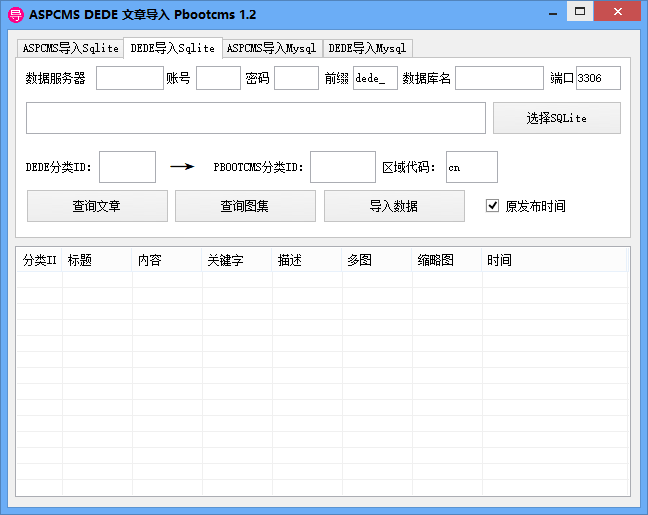
Task: Click the PBOOTCMS分类ID input field
Action: pos(343,167)
